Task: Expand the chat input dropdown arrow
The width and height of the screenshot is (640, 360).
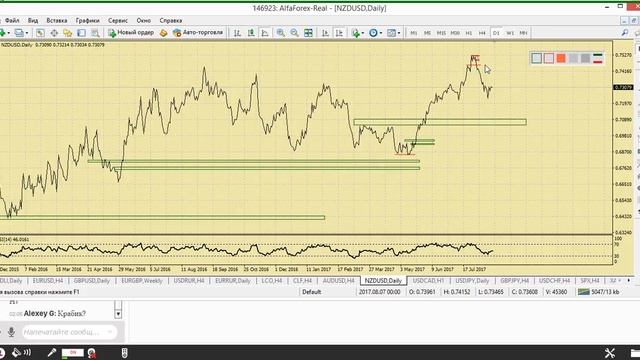Action: point(110,332)
